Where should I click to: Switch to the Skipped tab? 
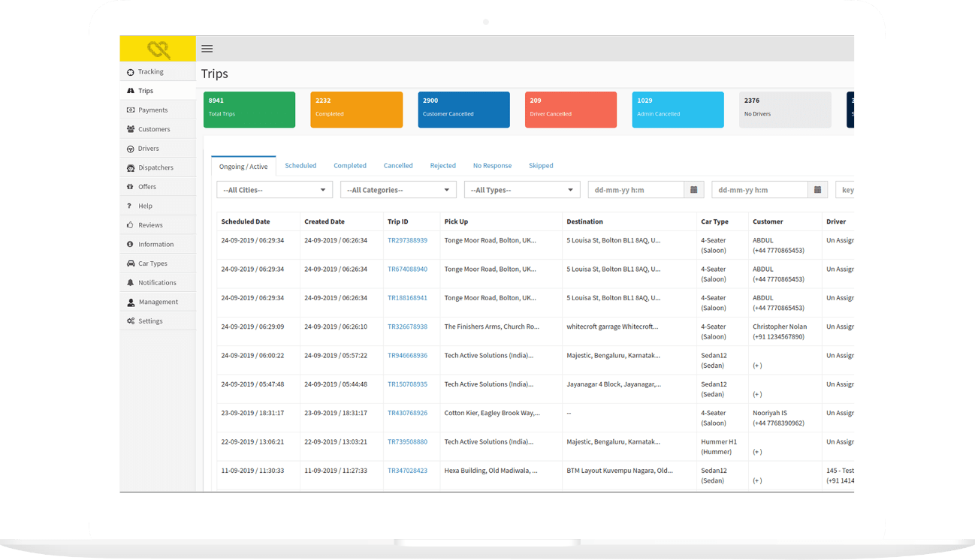541,166
